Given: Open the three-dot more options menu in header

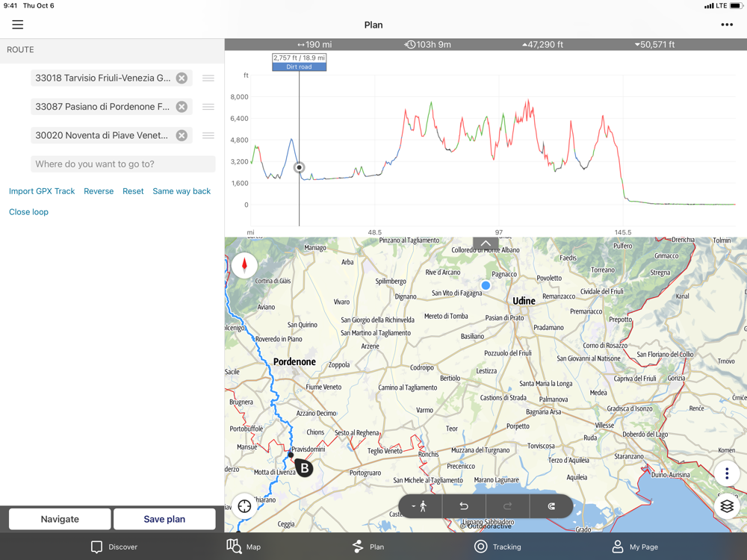Looking at the screenshot, I should (x=726, y=25).
